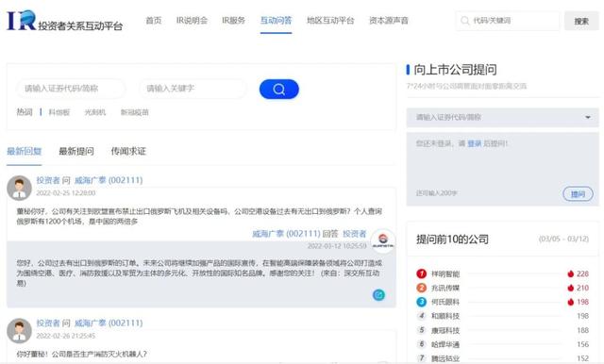Image resolution: width=604 pixels, height=364 pixels.
Task: Switch to the 最新提问 tab
Action: (x=76, y=151)
